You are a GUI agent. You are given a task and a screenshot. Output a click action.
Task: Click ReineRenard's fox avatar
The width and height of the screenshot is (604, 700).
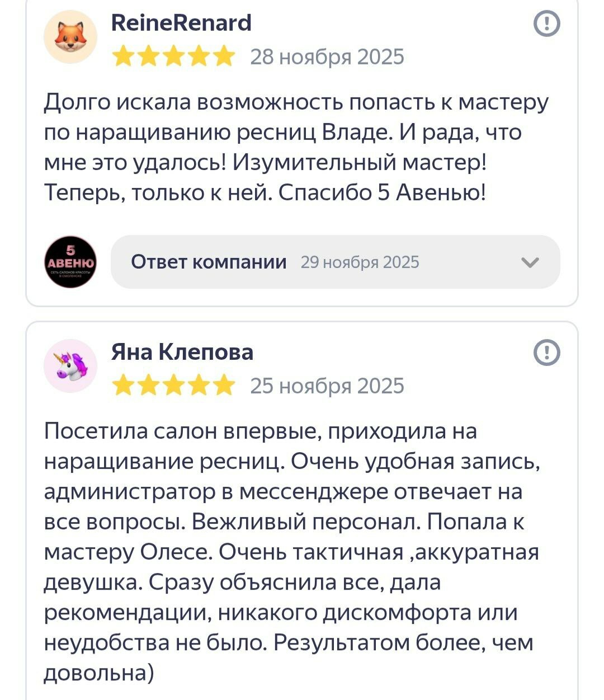click(70, 37)
